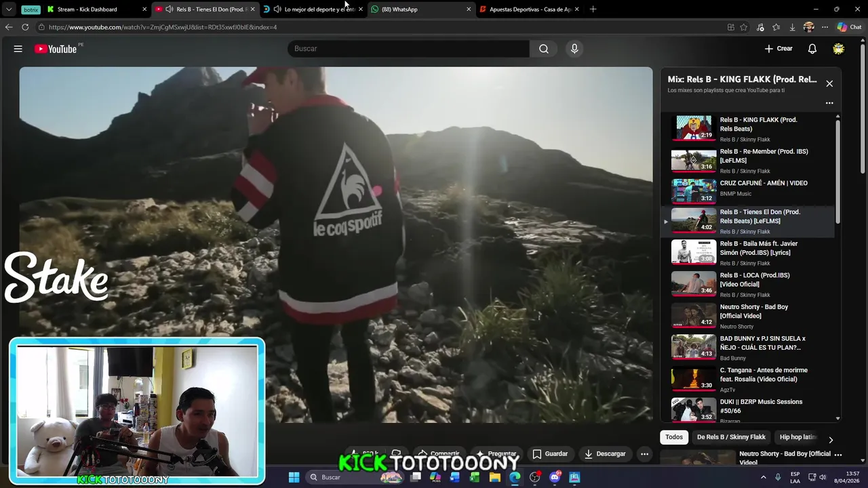The image size is (868, 488).
Task: Play BAD BUNNY x PJ SIN SUELA video
Action: tap(747, 347)
